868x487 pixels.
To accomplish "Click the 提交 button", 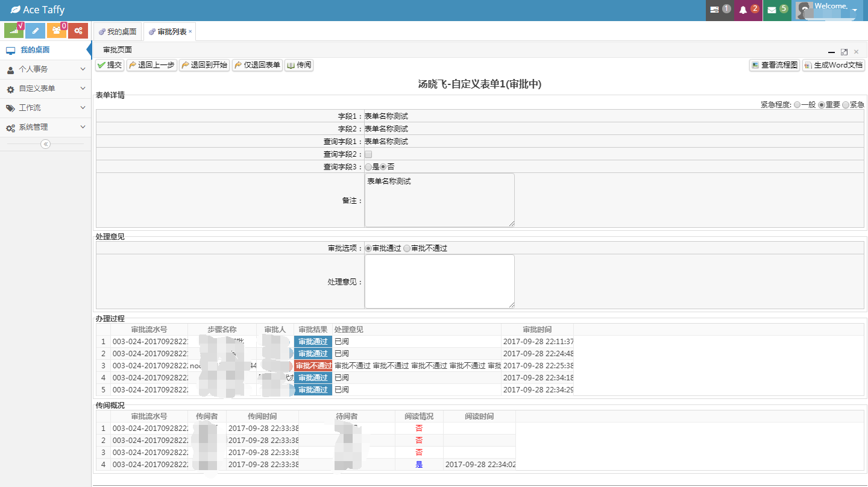I will (x=110, y=65).
